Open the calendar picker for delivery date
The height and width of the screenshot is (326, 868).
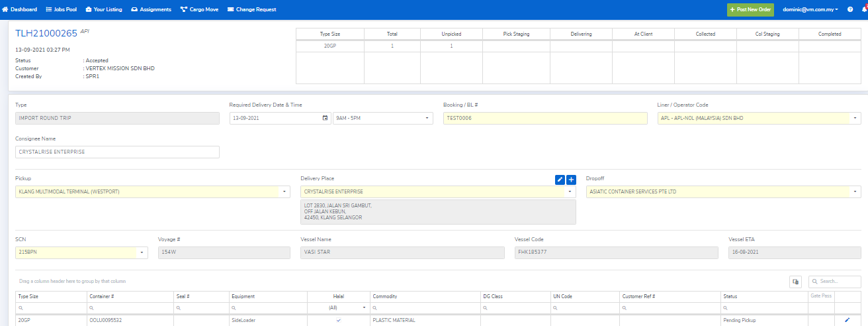[x=325, y=118]
